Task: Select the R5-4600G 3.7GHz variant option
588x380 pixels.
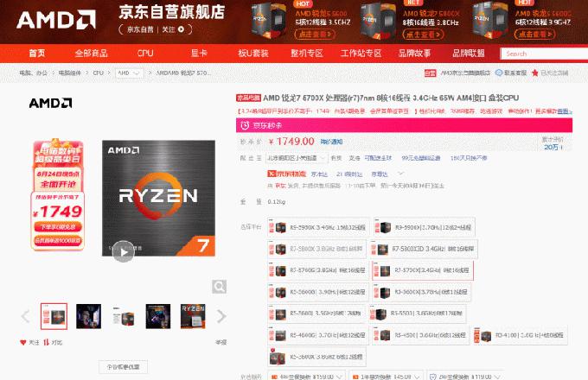Action: (x=318, y=335)
